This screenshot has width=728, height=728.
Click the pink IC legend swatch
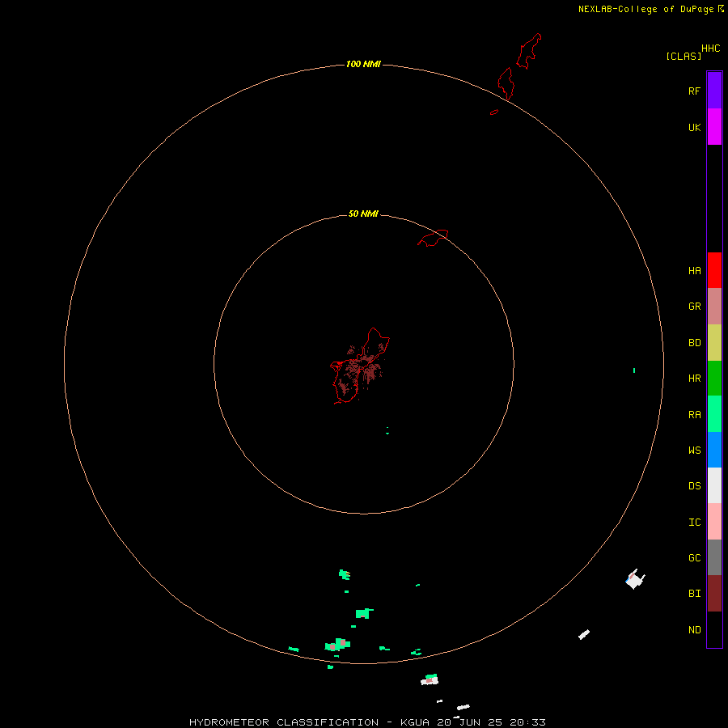coord(714,522)
